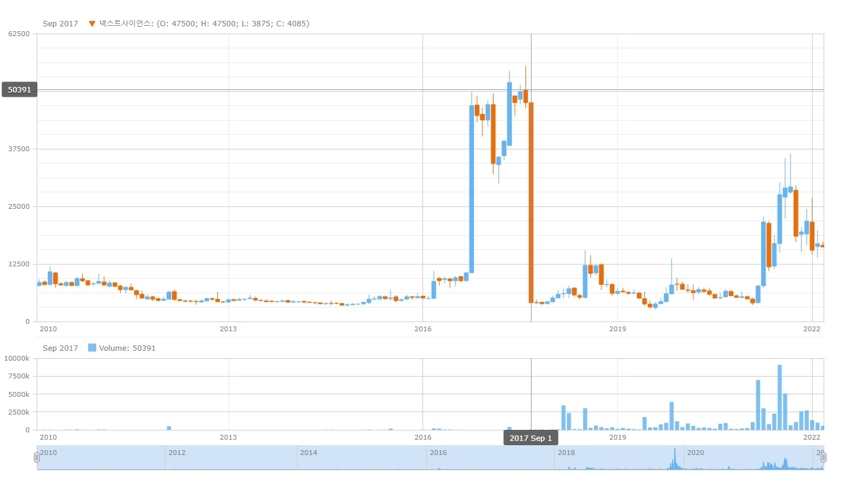The image size is (842, 504).
Task: Click the 37500 price axis label
Action: [19, 149]
